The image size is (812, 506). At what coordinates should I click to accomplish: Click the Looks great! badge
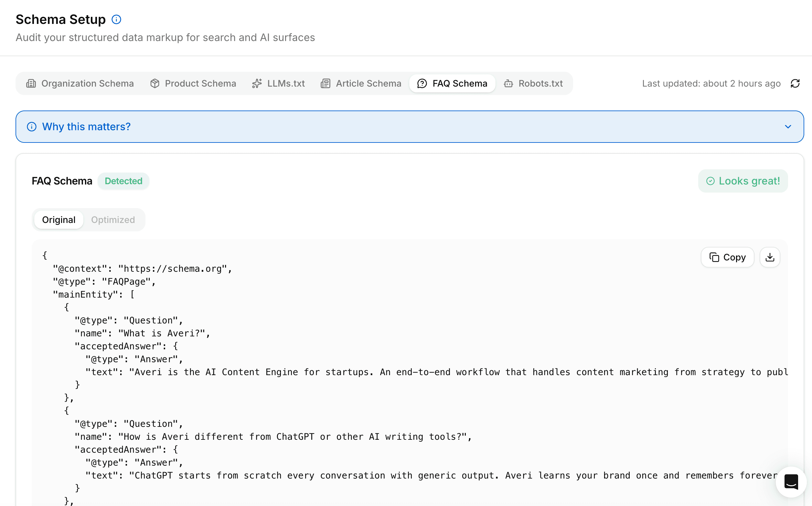743,181
